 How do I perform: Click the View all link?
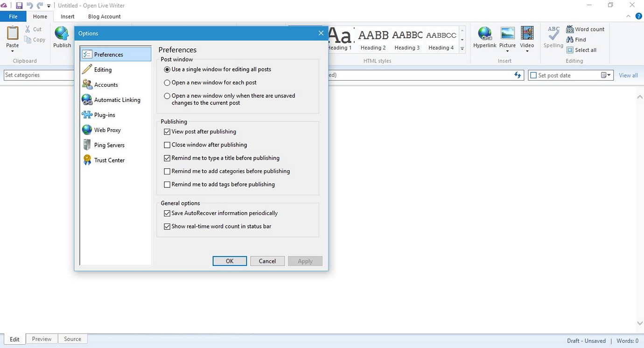point(628,75)
